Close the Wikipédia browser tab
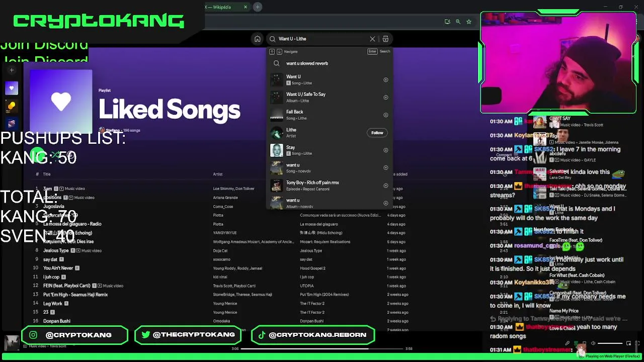The image size is (644, 362). tap(246, 7)
